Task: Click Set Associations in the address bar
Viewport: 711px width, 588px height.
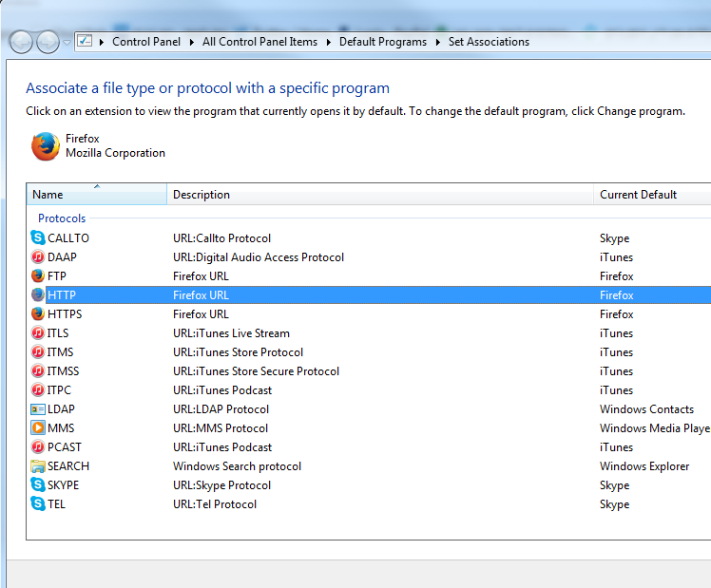Action: [489, 42]
